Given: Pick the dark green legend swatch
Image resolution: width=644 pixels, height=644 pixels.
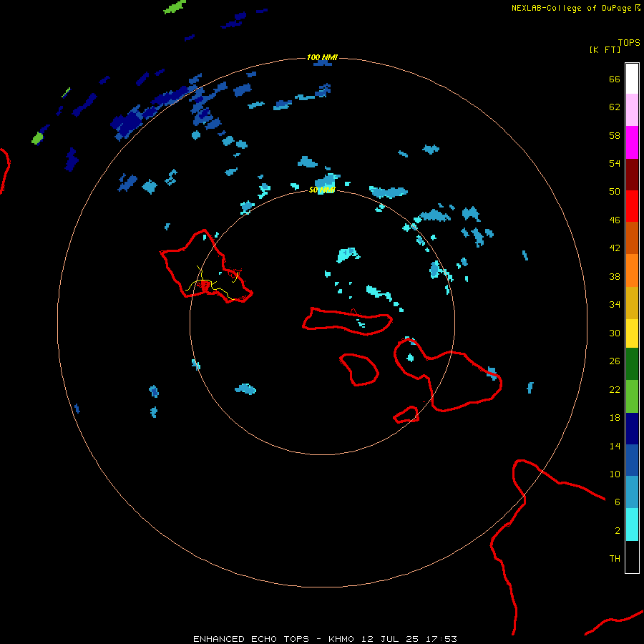Looking at the screenshot, I should click(x=632, y=364).
